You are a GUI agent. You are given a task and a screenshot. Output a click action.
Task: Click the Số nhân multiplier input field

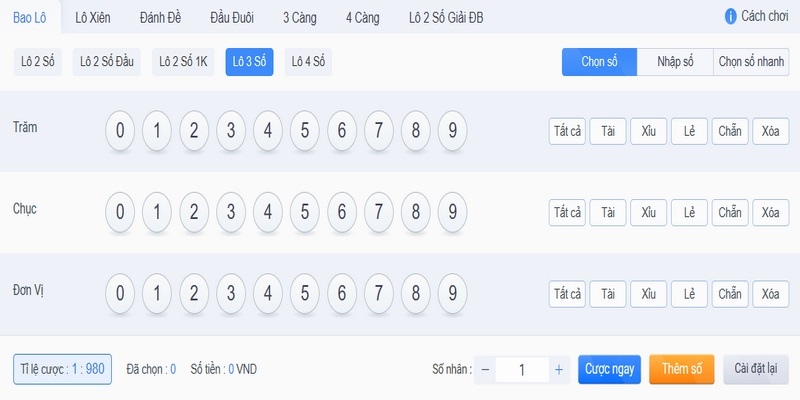coord(522,370)
